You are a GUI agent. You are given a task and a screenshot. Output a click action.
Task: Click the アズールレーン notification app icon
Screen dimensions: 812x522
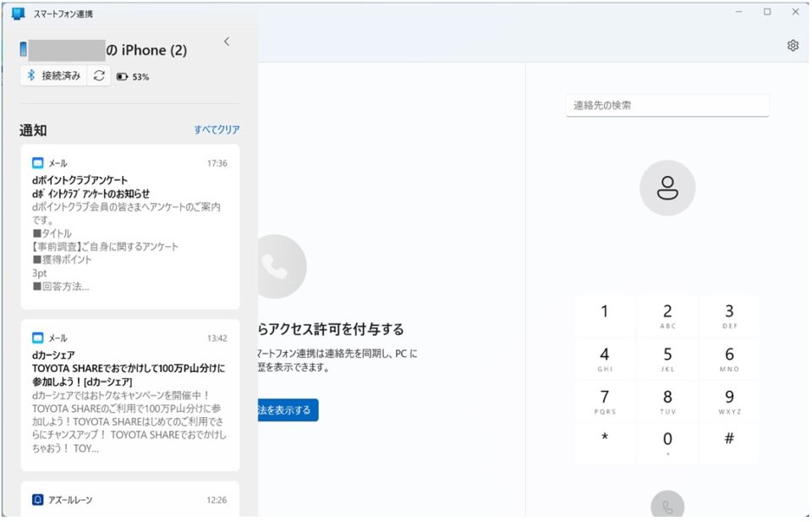37,500
